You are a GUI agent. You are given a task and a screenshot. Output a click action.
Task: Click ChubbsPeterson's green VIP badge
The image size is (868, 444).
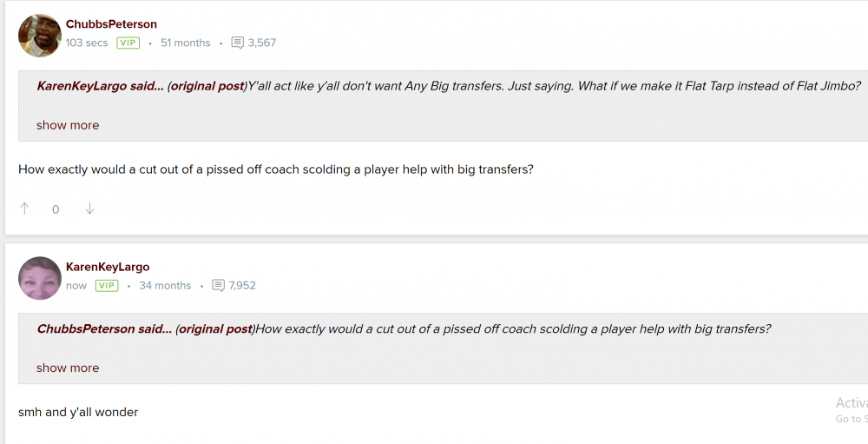click(128, 43)
